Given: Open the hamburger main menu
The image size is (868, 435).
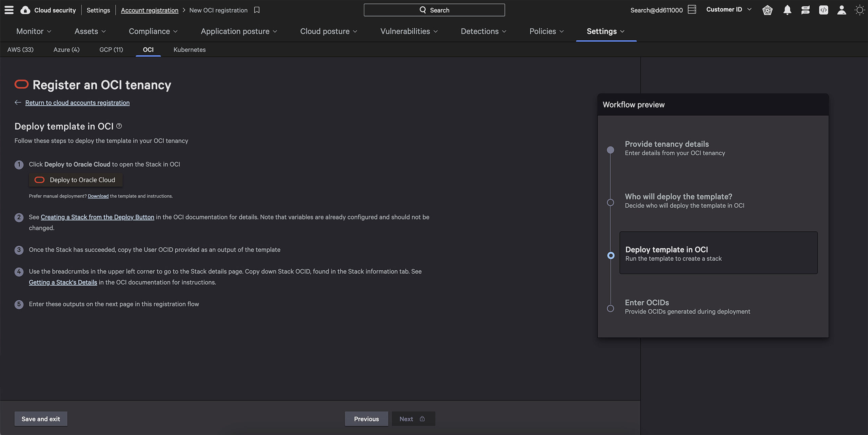Looking at the screenshot, I should (x=9, y=10).
